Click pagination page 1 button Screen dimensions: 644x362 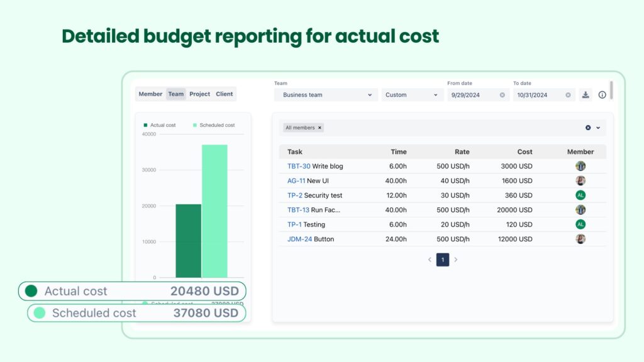tap(443, 260)
